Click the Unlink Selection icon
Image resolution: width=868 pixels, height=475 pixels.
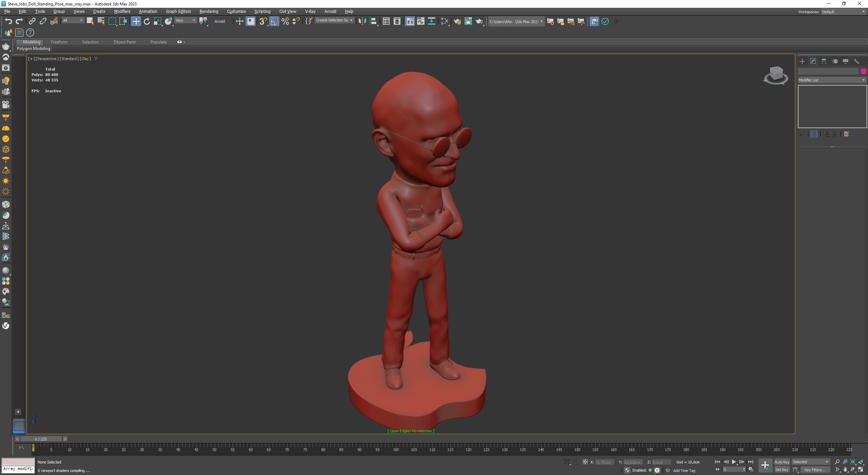(43, 21)
